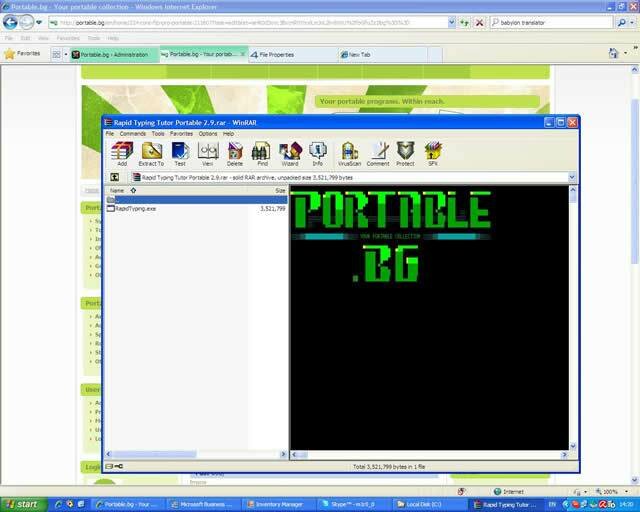Click the Add archive toolbar icon
The height and width of the screenshot is (512, 640).
point(122,154)
